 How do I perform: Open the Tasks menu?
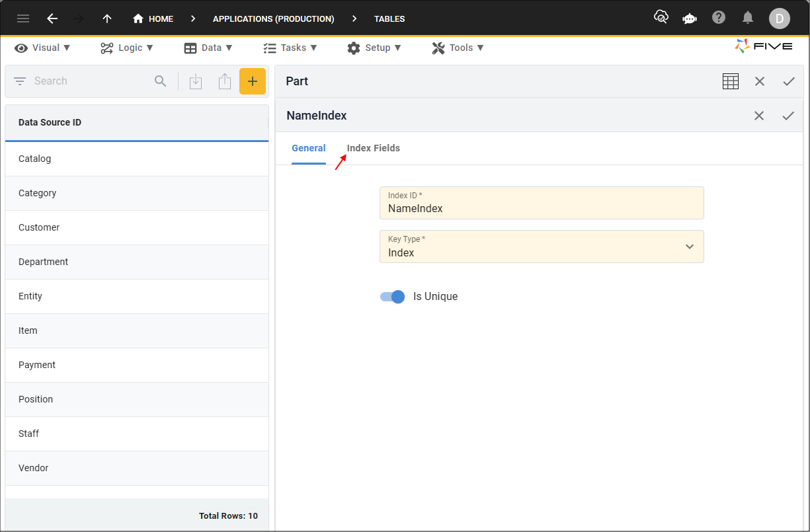(290, 48)
